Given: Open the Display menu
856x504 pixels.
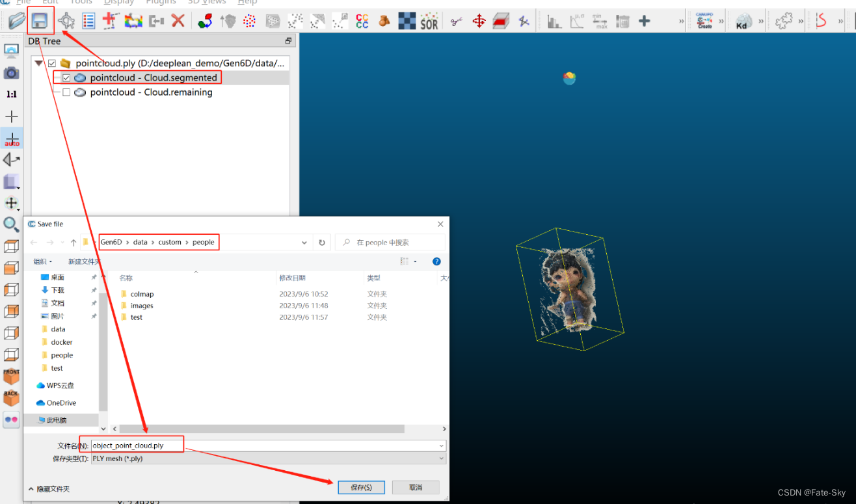Looking at the screenshot, I should click(119, 3).
